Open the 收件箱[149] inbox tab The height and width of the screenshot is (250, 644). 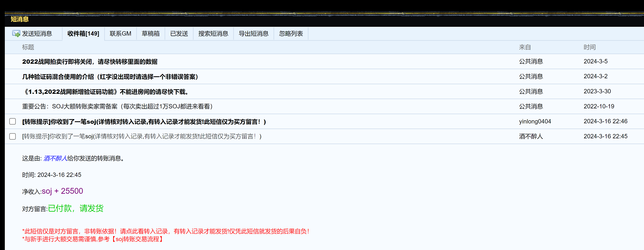(83, 34)
